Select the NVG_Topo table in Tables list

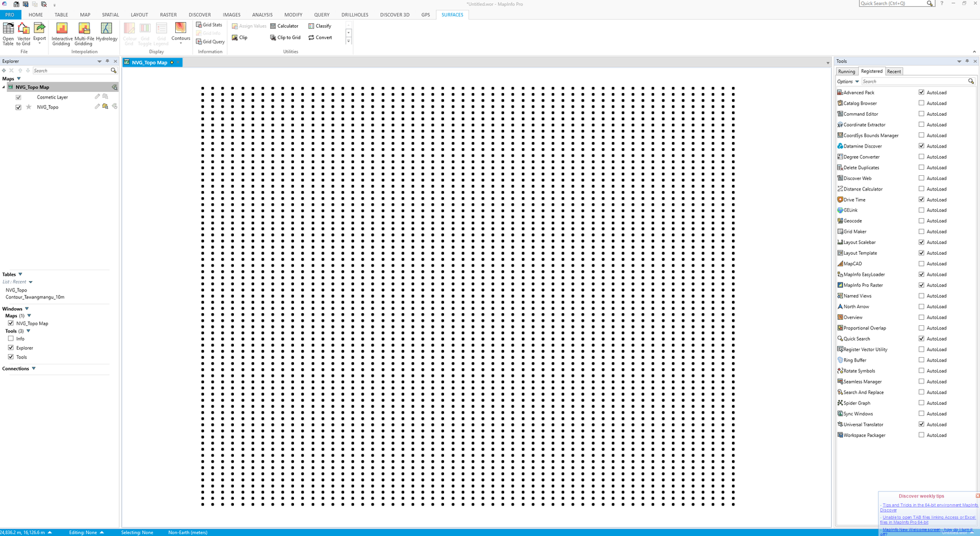17,290
